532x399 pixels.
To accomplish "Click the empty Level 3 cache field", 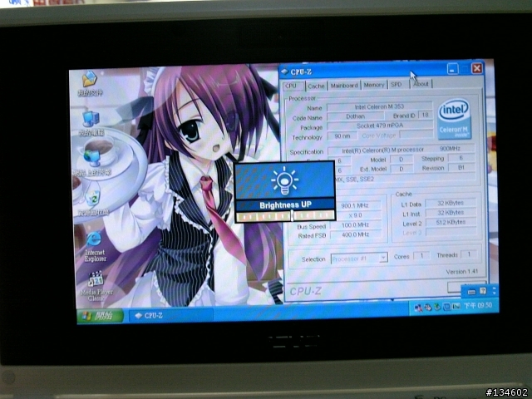I will coord(451,231).
